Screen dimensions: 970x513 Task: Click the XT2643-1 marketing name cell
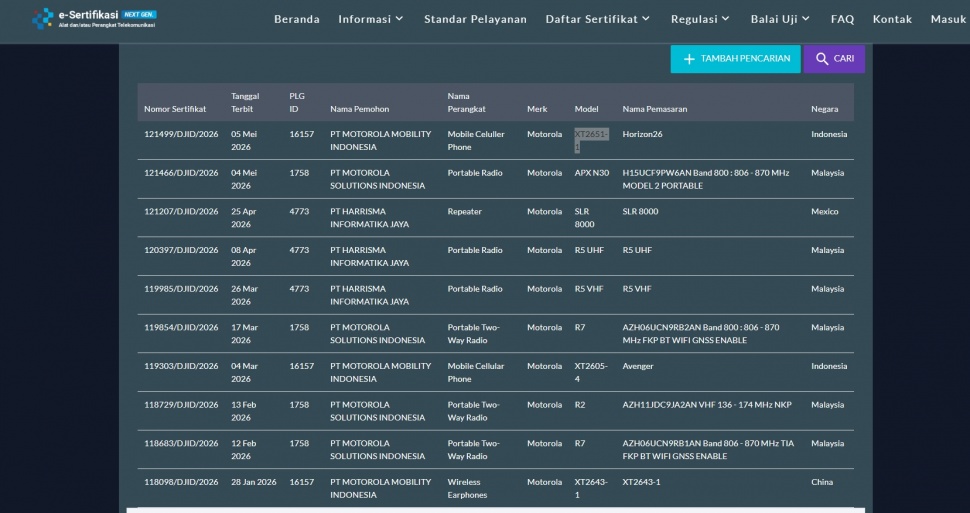point(642,482)
